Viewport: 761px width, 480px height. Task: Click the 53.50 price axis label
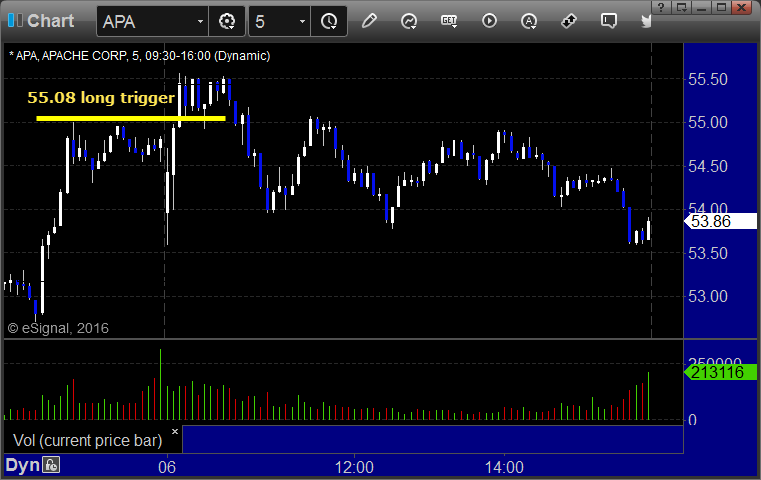(708, 253)
